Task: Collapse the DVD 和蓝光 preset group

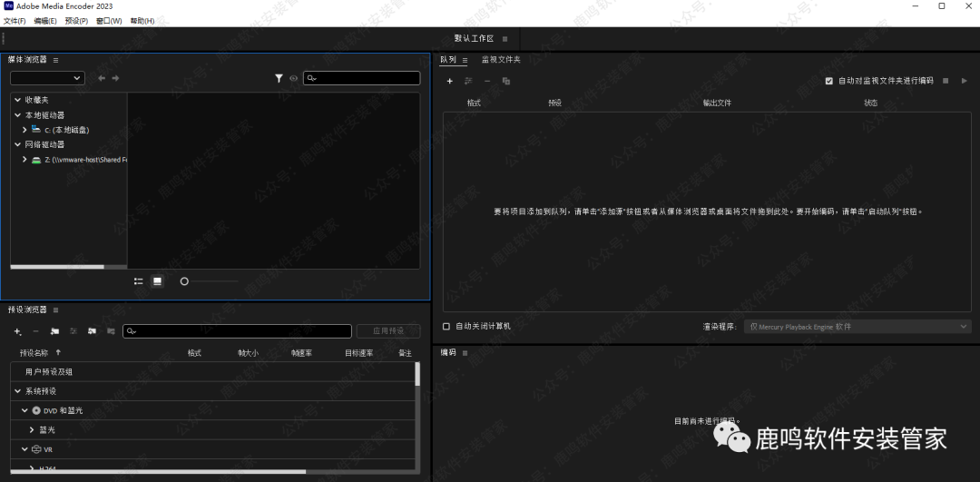Action: [25, 410]
